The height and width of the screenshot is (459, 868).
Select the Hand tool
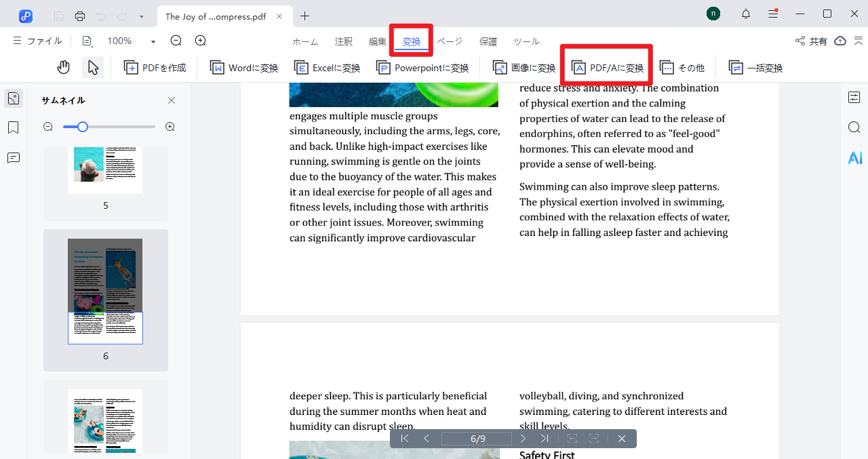click(x=63, y=68)
